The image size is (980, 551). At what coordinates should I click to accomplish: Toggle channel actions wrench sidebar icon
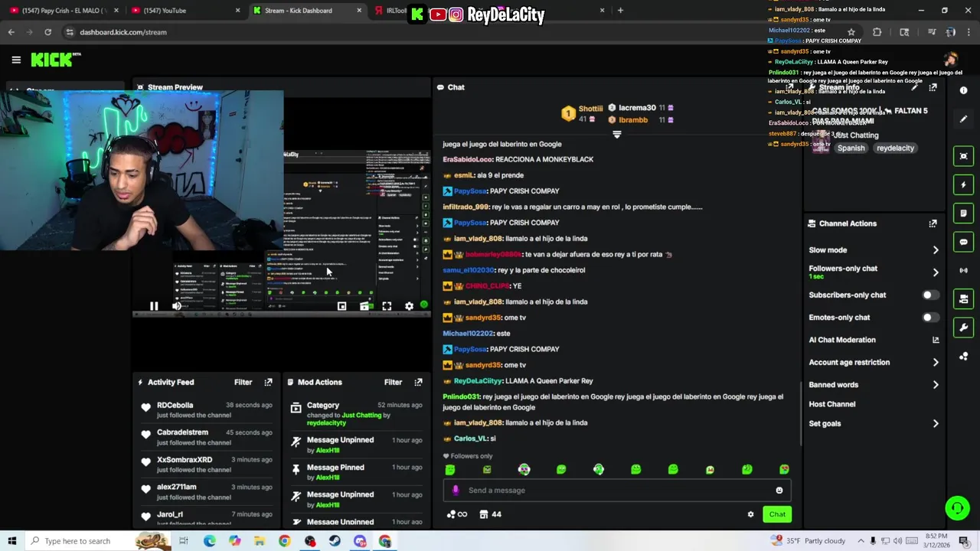point(963,328)
